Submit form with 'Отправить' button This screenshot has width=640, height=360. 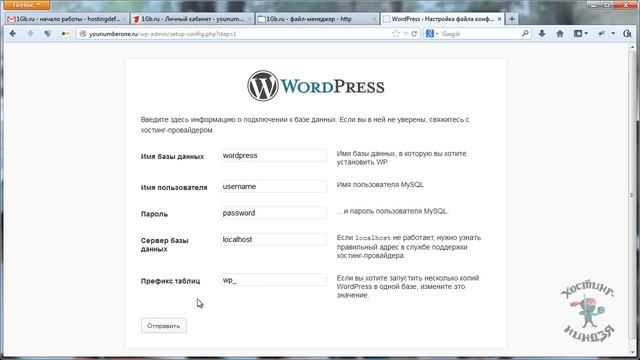[x=164, y=326]
